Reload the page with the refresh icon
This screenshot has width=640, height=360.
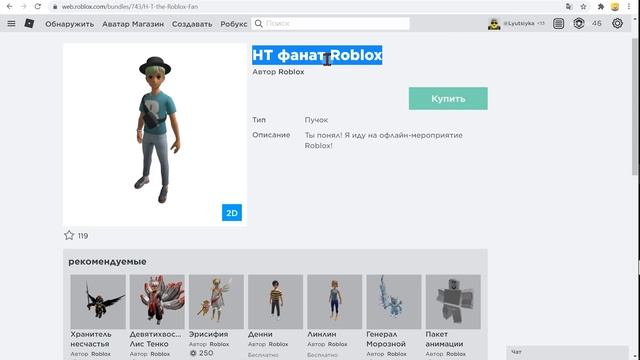pyautogui.click(x=38, y=7)
